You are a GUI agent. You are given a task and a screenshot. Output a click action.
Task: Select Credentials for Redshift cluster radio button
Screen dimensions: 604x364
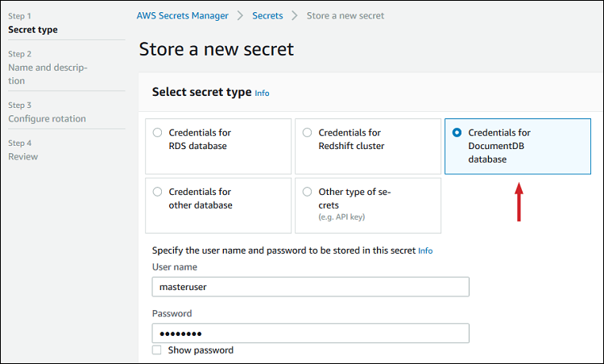(x=307, y=133)
